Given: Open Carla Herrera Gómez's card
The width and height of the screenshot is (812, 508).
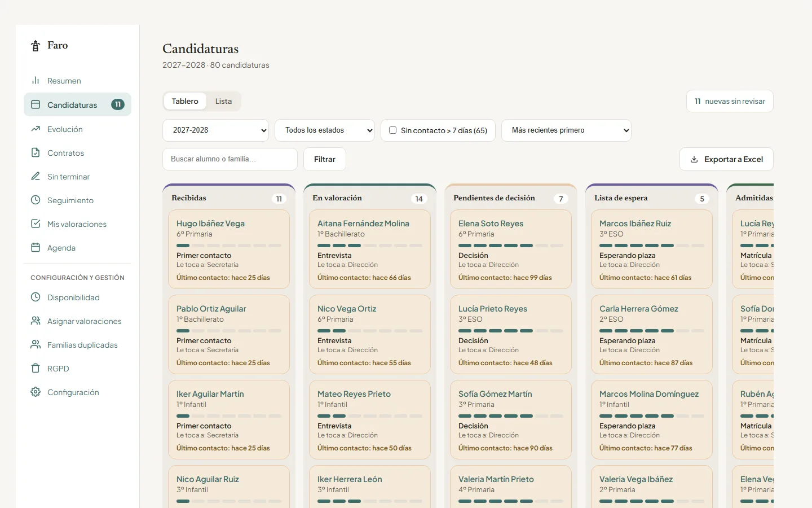Looking at the screenshot, I should [x=652, y=335].
